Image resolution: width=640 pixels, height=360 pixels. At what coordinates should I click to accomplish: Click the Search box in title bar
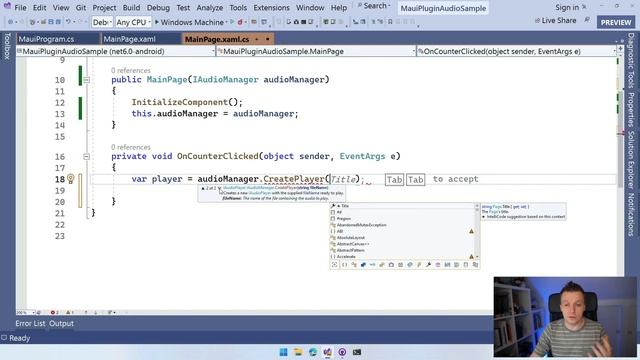coord(374,6)
